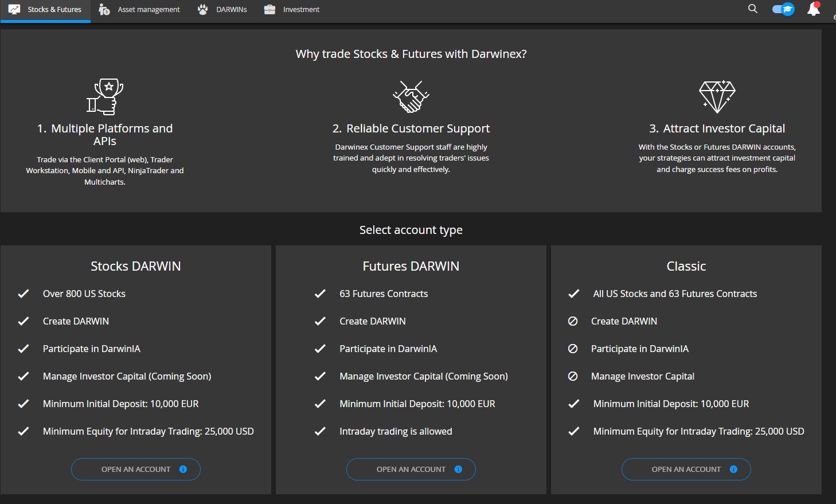836x504 pixels.
Task: Click the Stocks DARWIN card heading
Action: pyautogui.click(x=135, y=266)
